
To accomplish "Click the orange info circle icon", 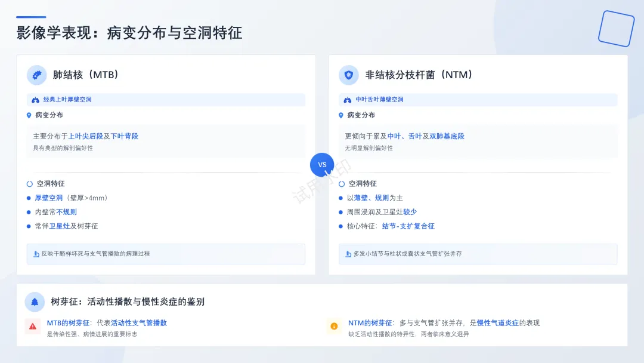I will point(334,327).
